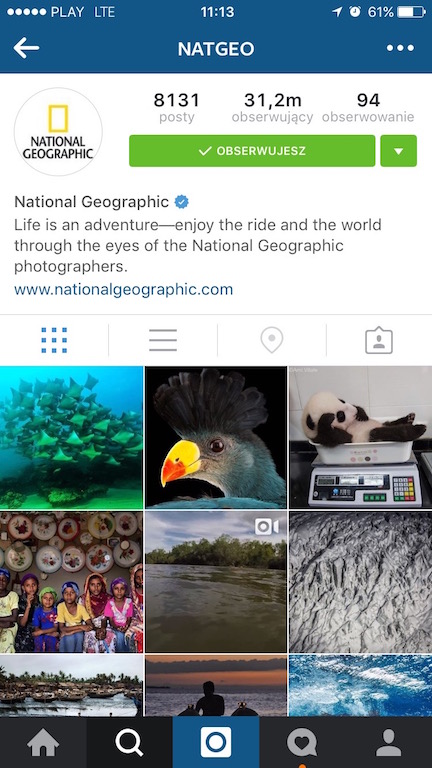The width and height of the screenshot is (432, 768).
Task: Open the photo map location tab
Action: click(x=272, y=340)
